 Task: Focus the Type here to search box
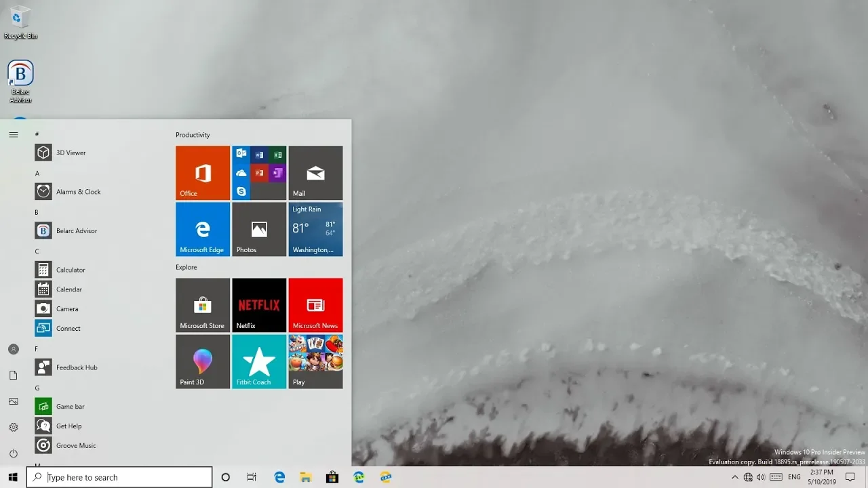pyautogui.click(x=119, y=477)
